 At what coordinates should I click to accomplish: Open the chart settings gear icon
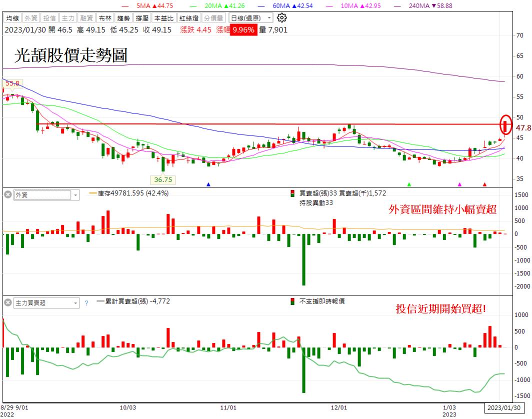click(x=281, y=17)
